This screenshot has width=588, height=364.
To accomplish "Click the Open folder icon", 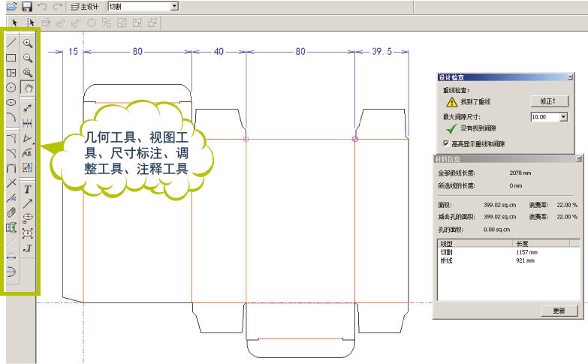I will (11, 6).
